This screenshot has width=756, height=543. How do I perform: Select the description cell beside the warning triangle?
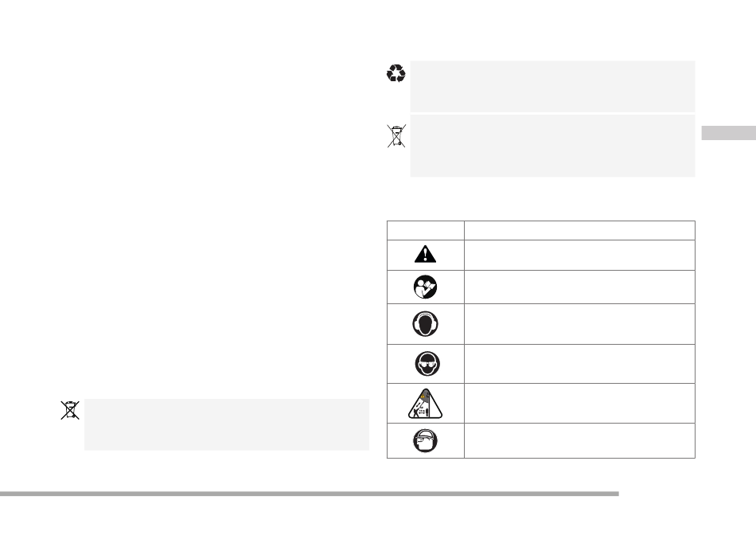pos(579,255)
